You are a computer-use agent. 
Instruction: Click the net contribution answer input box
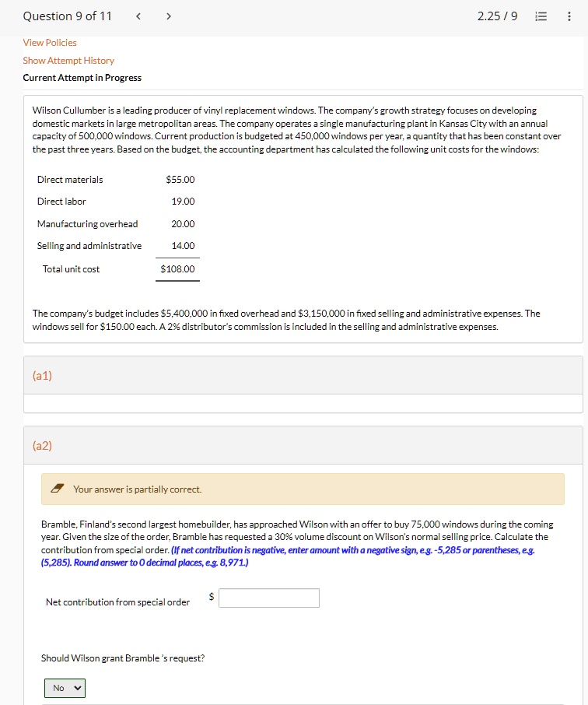269,598
